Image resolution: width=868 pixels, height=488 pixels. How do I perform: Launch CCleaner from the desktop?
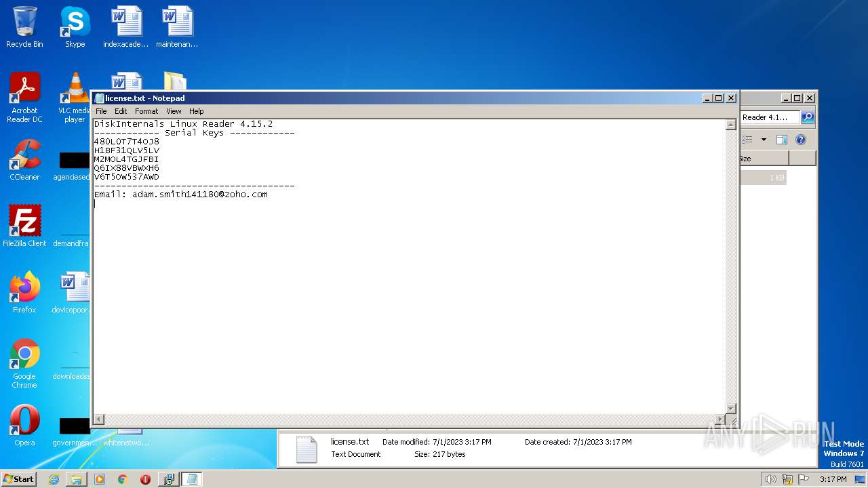(24, 161)
